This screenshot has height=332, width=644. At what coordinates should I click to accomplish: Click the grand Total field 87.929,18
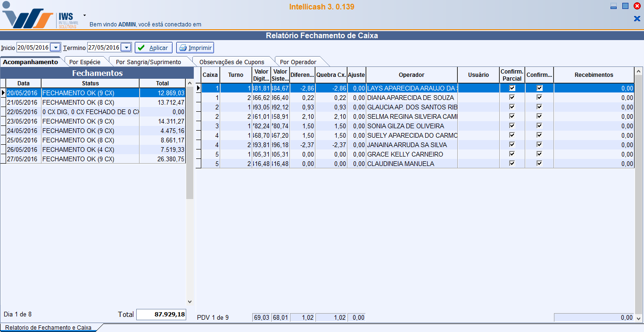161,315
